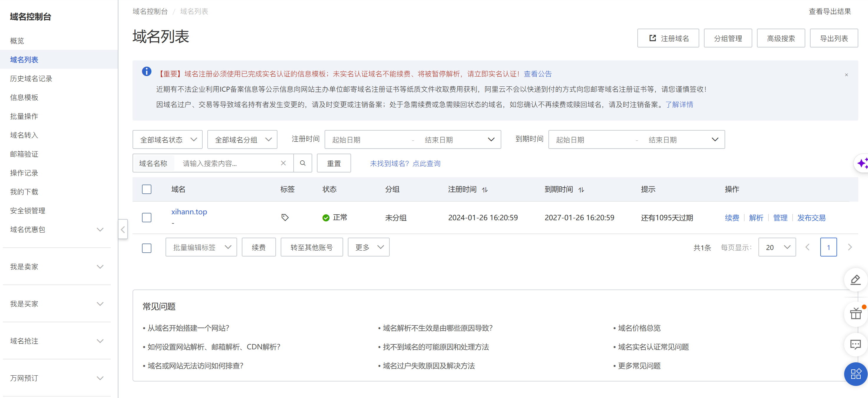Clear the search box with X icon
Viewport: 868px width, 398px height.
pyautogui.click(x=283, y=163)
